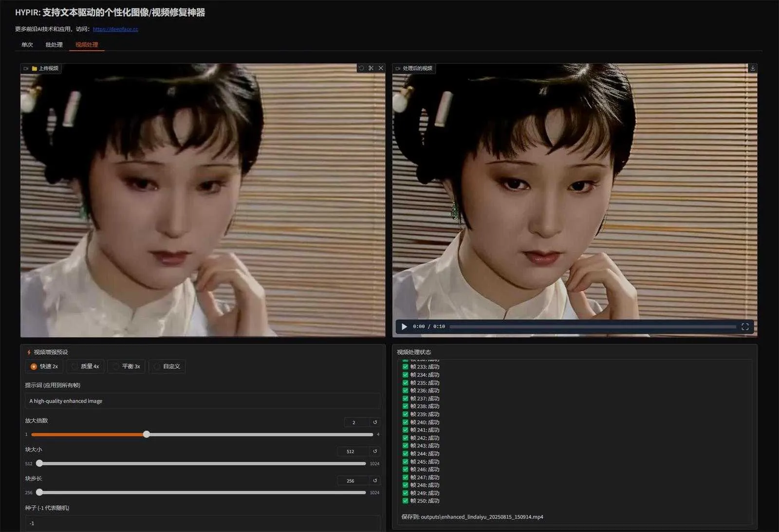Click the uploaded video preview

[x=203, y=200]
